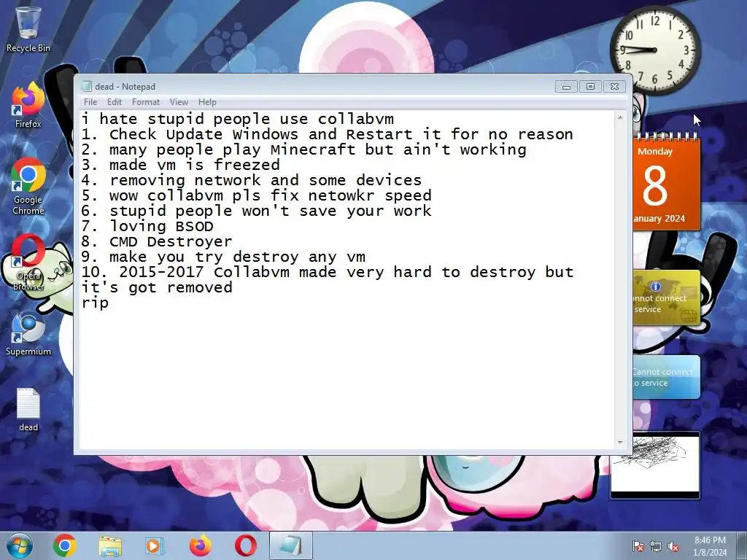Open the Action Center flag tray icon

click(x=638, y=546)
